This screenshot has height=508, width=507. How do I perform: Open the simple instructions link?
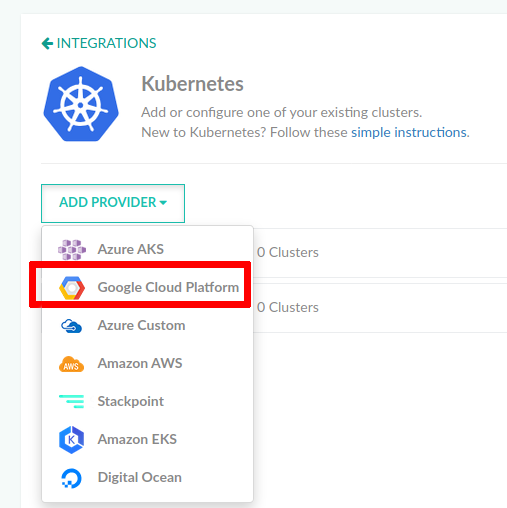[x=409, y=133]
